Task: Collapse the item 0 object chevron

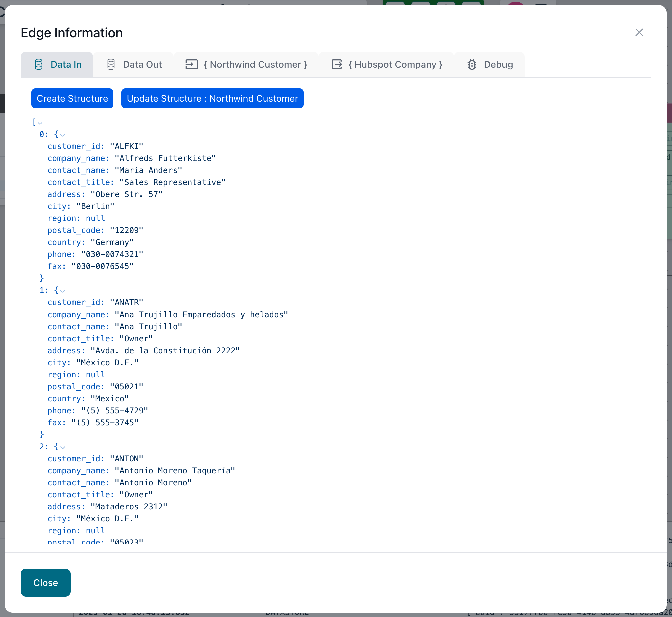Action: tap(62, 135)
